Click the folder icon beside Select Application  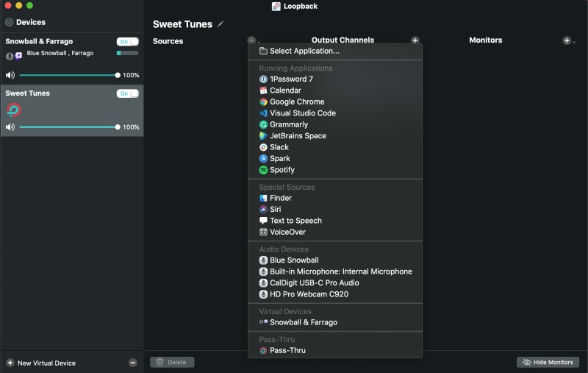[x=263, y=51]
